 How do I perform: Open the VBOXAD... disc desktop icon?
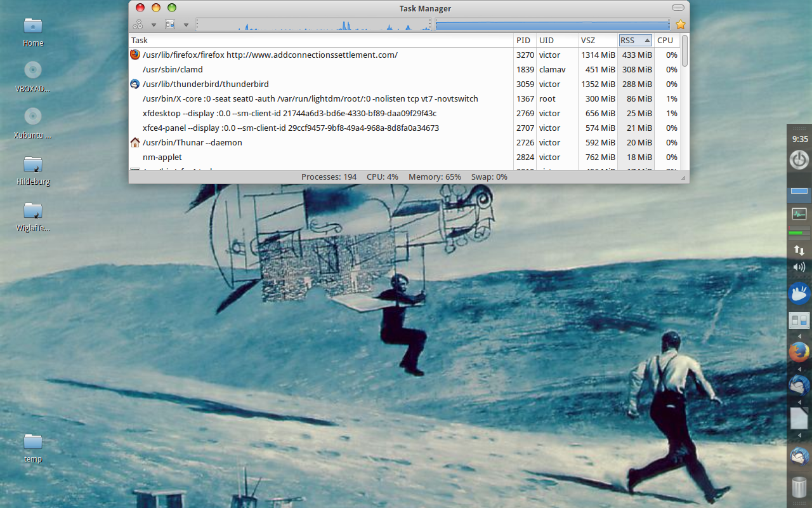pos(33,76)
